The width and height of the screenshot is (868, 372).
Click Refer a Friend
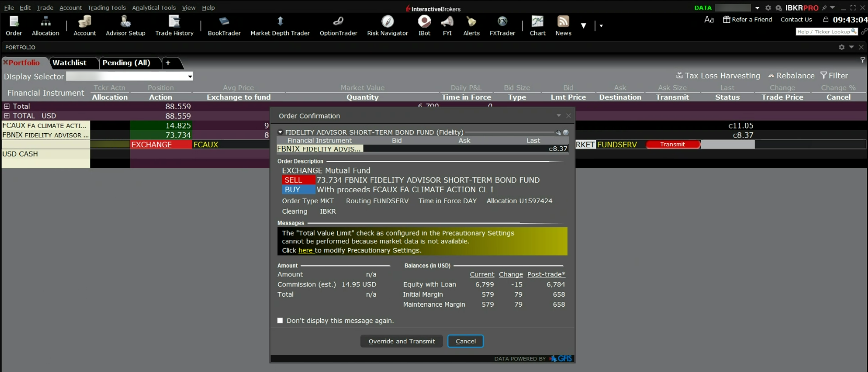[747, 19]
